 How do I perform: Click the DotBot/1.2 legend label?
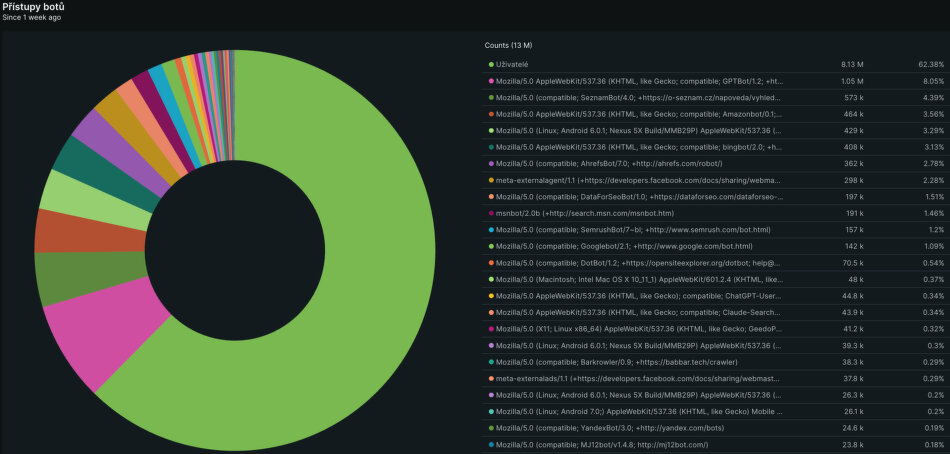pyautogui.click(x=638, y=263)
